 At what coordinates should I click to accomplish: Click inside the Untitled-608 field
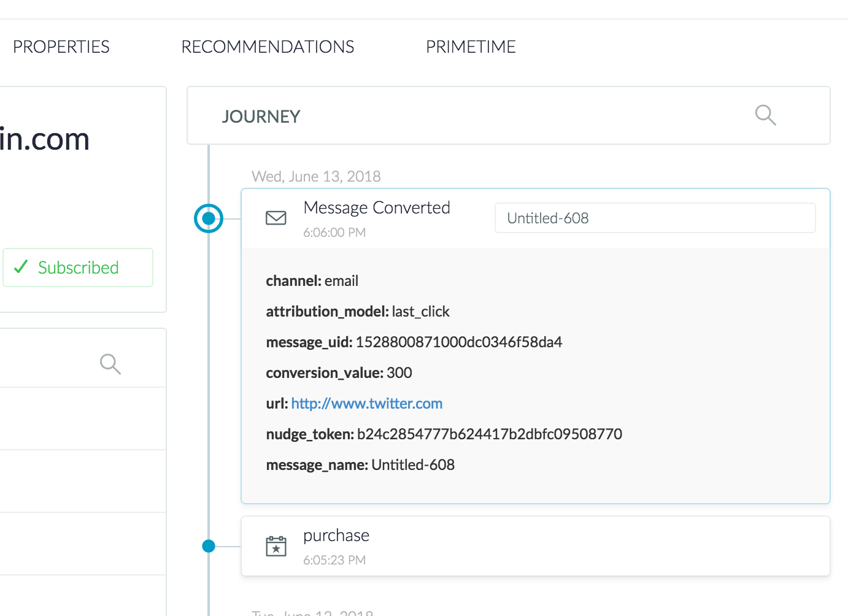point(655,218)
